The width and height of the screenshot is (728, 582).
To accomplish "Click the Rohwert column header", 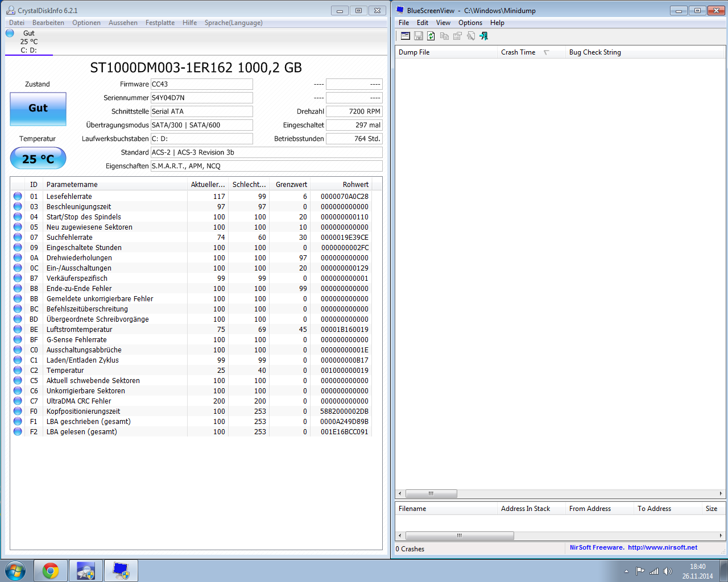I will pos(341,184).
